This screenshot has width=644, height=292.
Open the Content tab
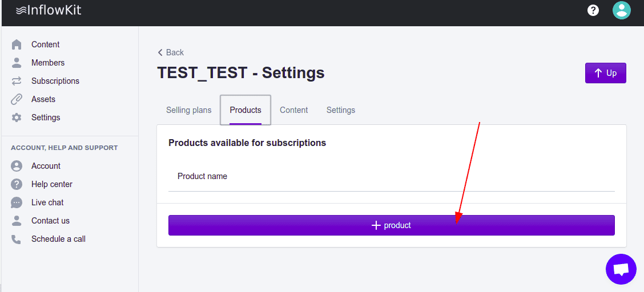point(293,110)
